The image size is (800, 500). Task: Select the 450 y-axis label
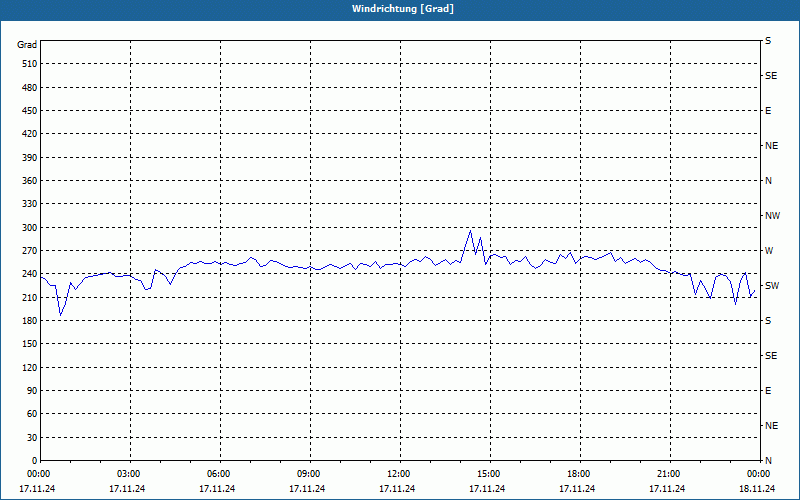pyautogui.click(x=30, y=111)
